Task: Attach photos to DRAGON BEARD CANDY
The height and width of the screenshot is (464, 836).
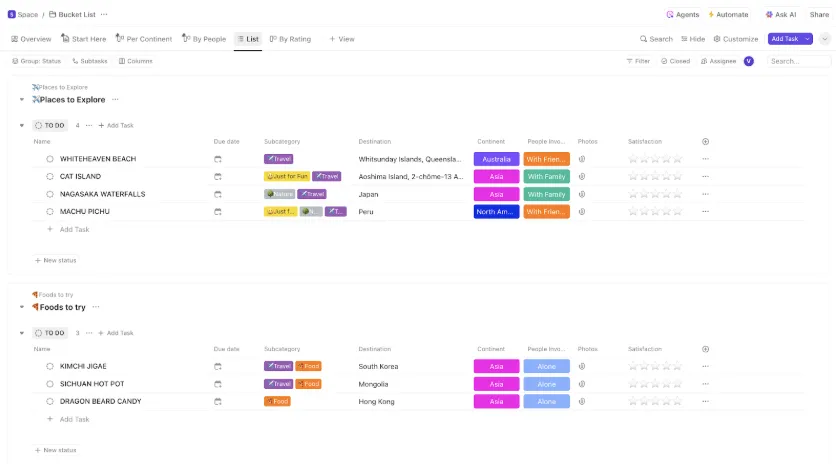Action: 582,402
